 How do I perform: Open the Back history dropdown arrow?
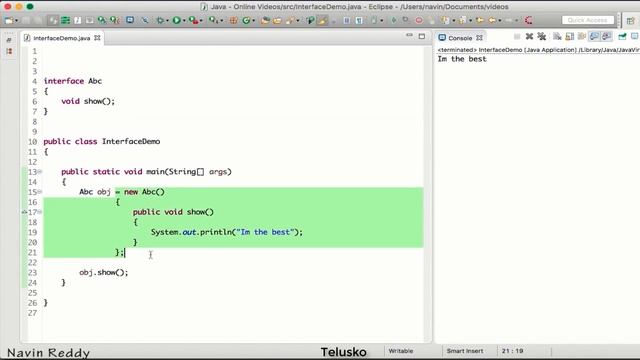click(x=500, y=20)
